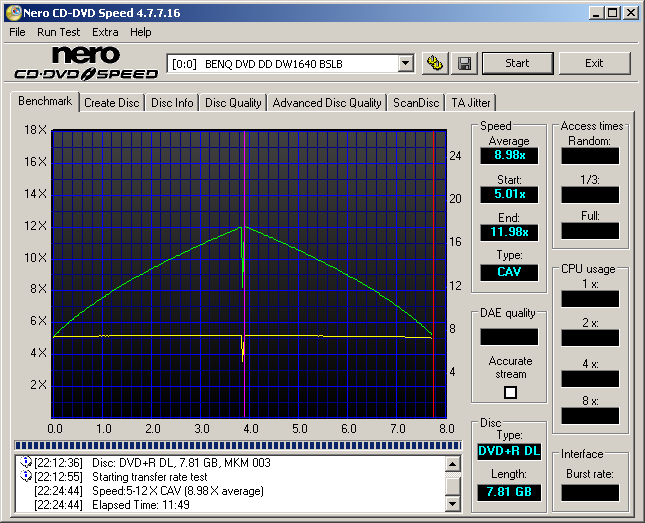This screenshot has width=645, height=523.
Task: Open the Run Test menu
Action: [59, 32]
